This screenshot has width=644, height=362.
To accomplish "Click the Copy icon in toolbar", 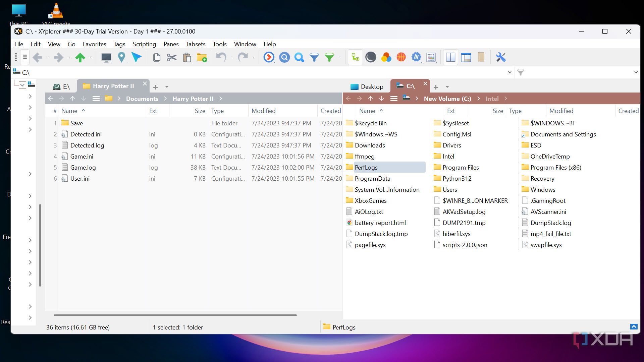I will click(x=156, y=58).
